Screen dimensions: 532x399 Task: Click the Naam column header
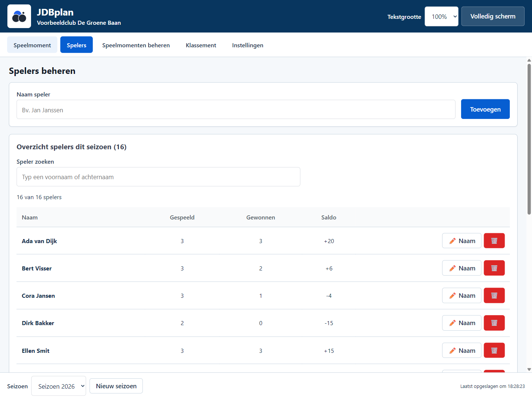[30, 217]
